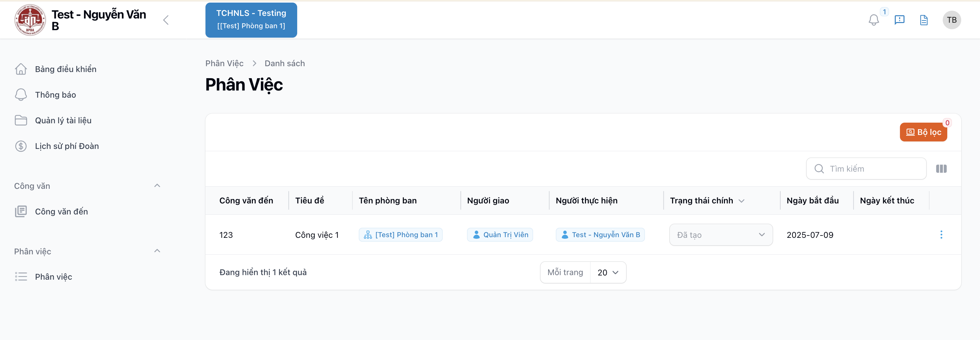Image resolution: width=980 pixels, height=340 pixels.
Task: Click the TCHNLS - Testing button
Action: (x=251, y=20)
